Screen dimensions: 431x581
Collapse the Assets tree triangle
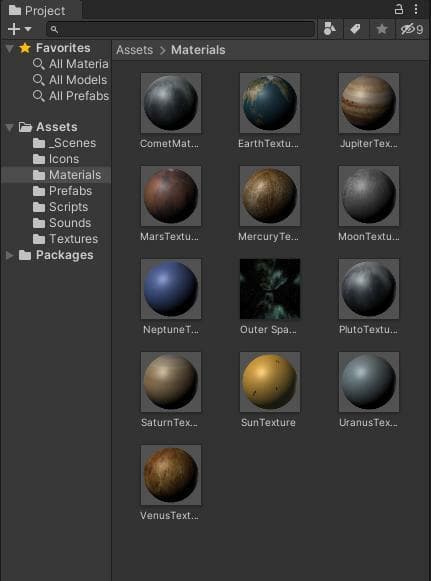pos(10,128)
